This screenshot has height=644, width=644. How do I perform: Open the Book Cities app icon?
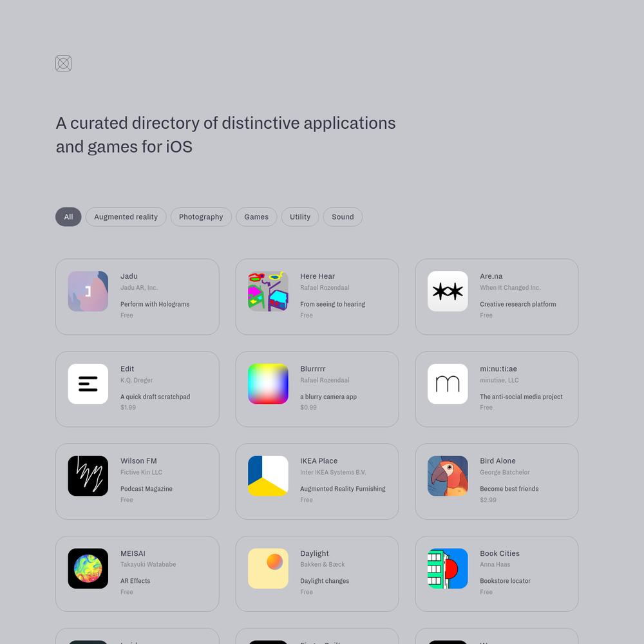coord(448,568)
